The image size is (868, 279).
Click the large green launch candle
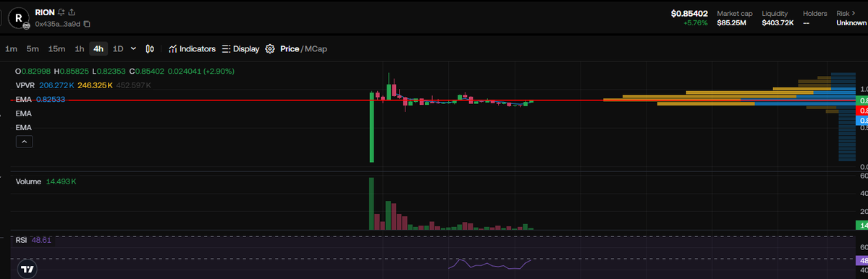tap(371, 127)
